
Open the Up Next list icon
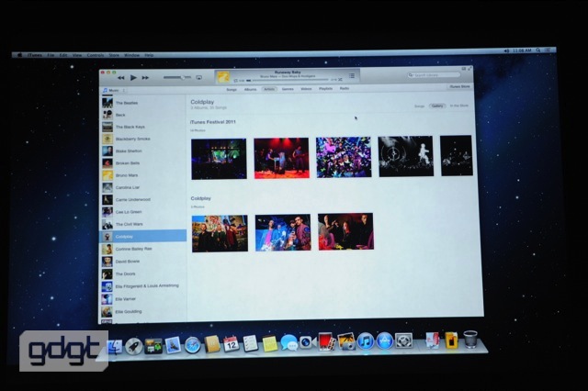pos(352,75)
